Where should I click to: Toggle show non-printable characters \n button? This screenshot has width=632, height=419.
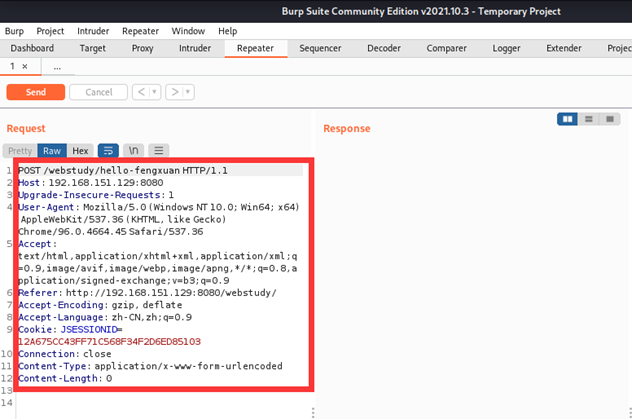(133, 151)
